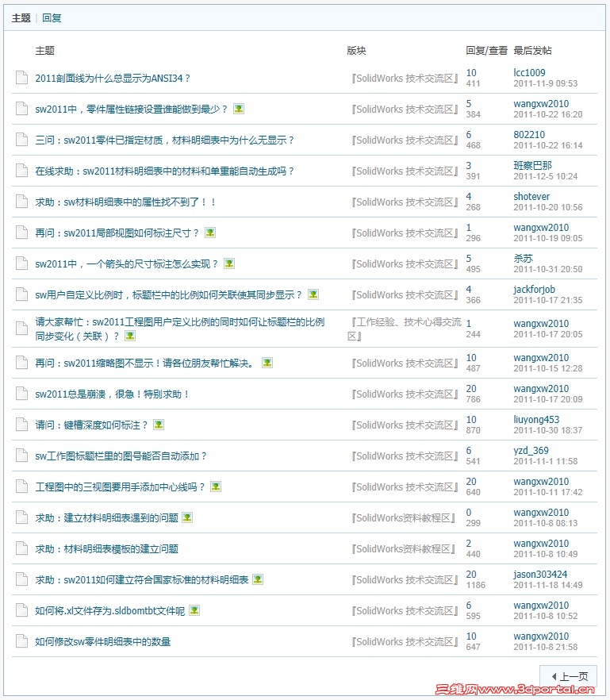Open board 工作经验、技术心得交流区
Image resolution: width=610 pixels, height=700 pixels.
pyautogui.click(x=405, y=329)
